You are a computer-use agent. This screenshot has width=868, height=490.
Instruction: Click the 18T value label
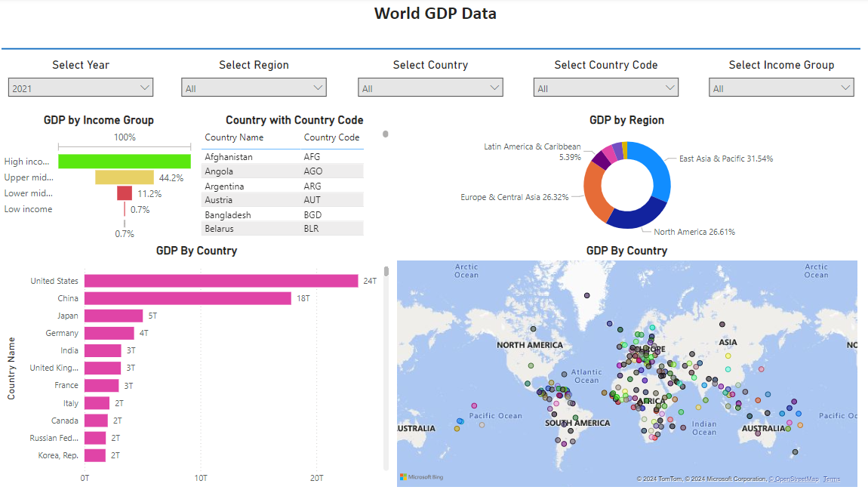(x=303, y=298)
